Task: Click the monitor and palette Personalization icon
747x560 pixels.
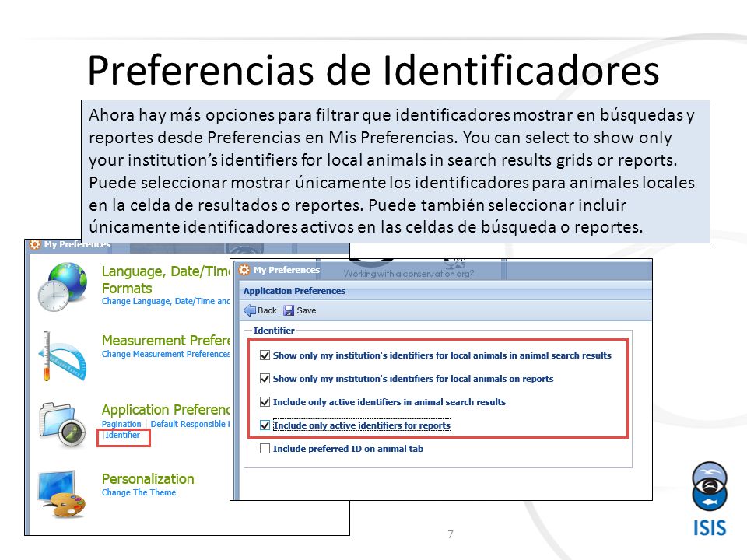Action: coord(63,494)
